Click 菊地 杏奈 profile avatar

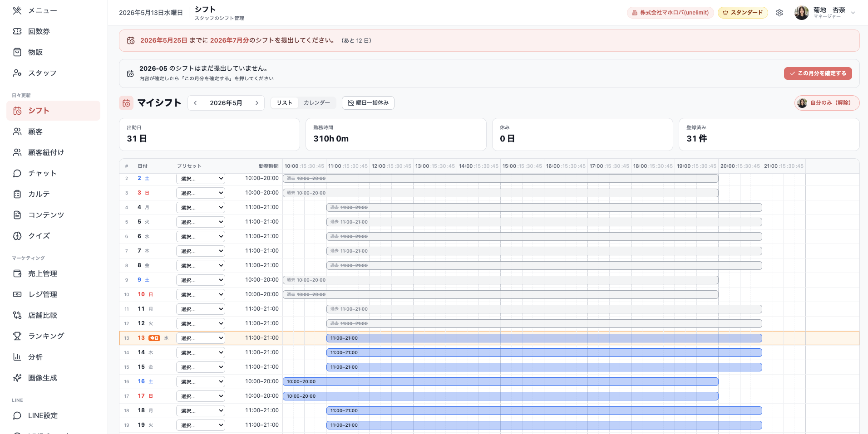(x=802, y=13)
